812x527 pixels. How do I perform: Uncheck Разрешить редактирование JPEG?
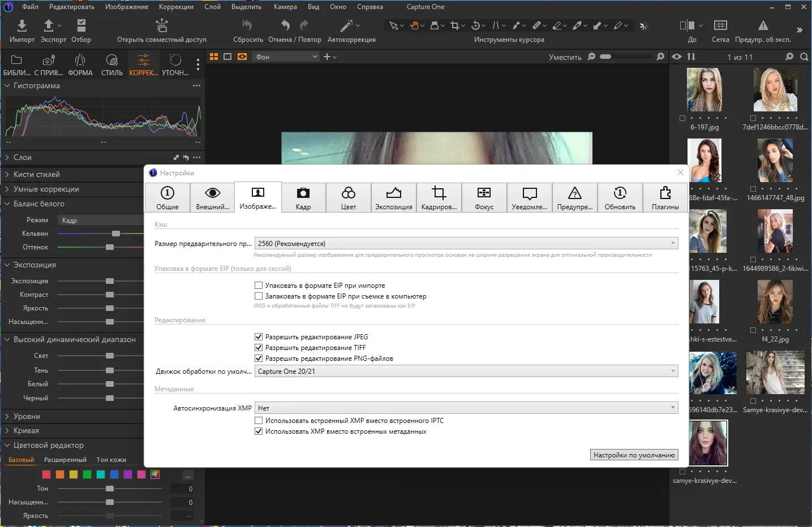(259, 337)
